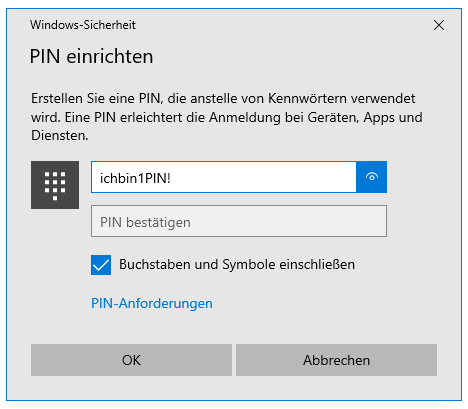Close the Windows-Sicherheit dialog
This screenshot has height=409, width=468.
coord(439,25)
